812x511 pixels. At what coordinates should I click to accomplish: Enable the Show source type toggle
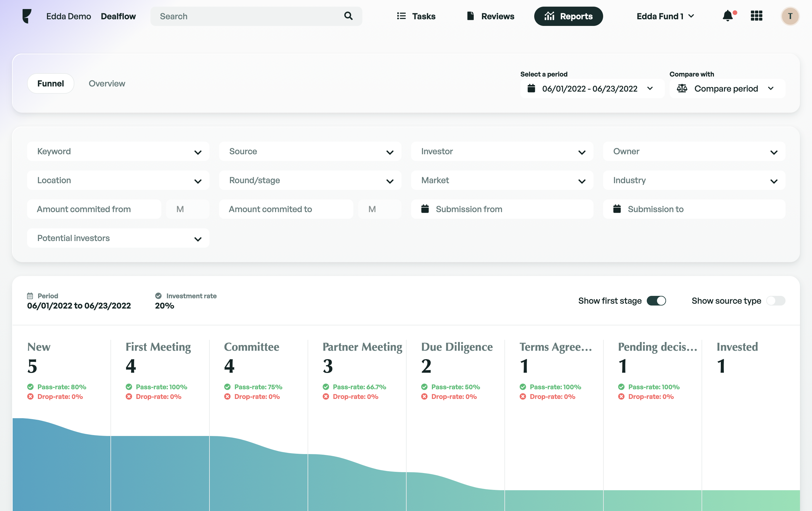click(x=775, y=300)
